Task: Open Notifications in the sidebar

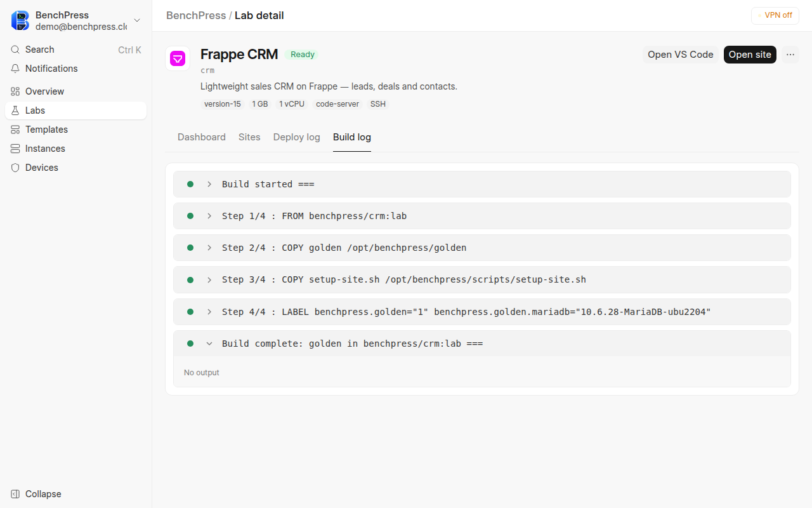Action: pos(76,69)
